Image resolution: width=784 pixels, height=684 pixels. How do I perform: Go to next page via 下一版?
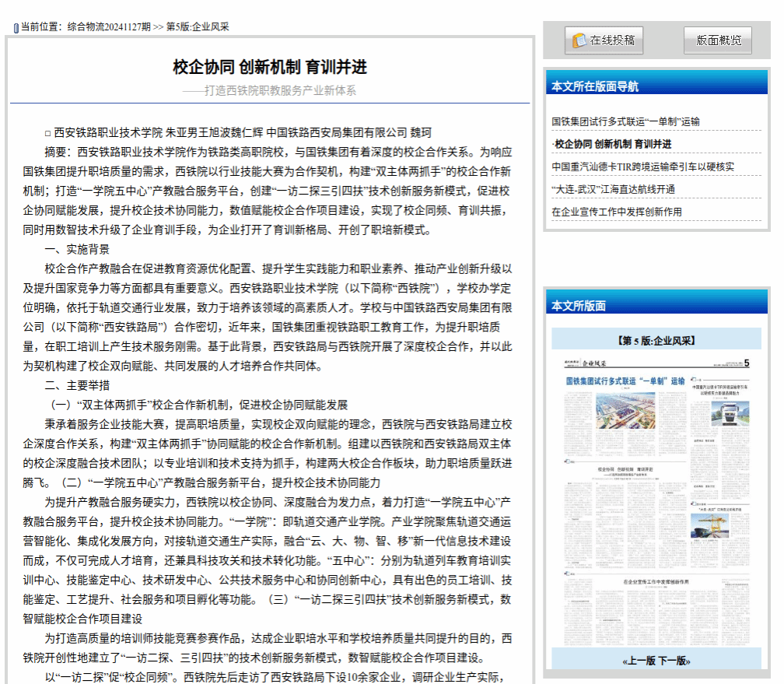674,661
